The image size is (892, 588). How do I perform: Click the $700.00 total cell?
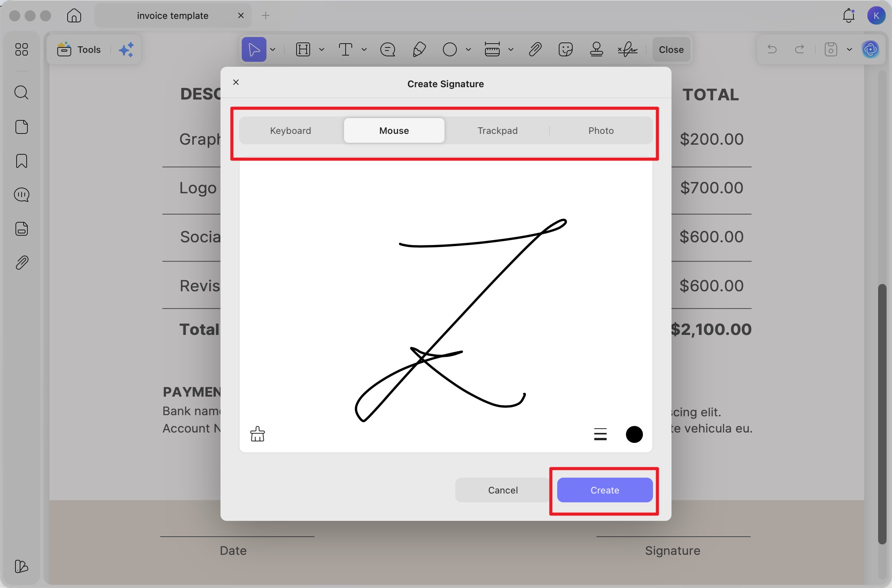(x=711, y=188)
